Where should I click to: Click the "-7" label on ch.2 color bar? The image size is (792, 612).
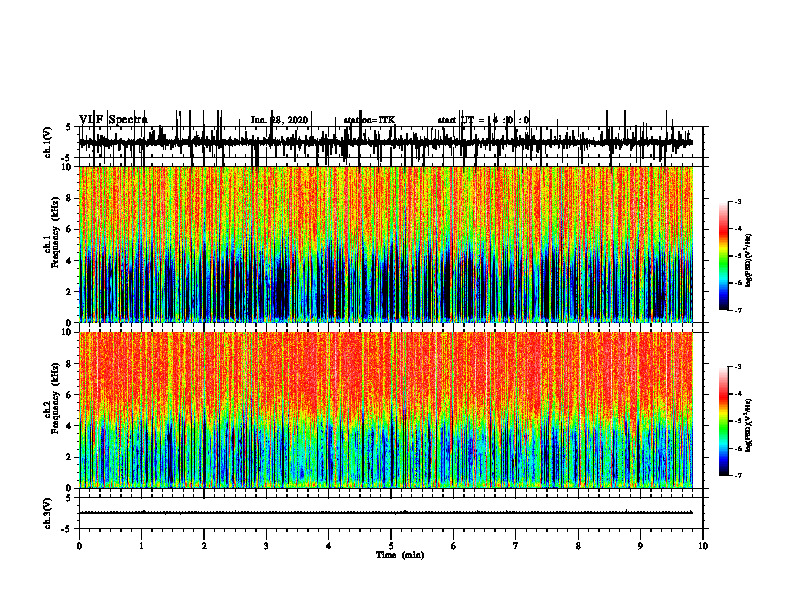(738, 476)
